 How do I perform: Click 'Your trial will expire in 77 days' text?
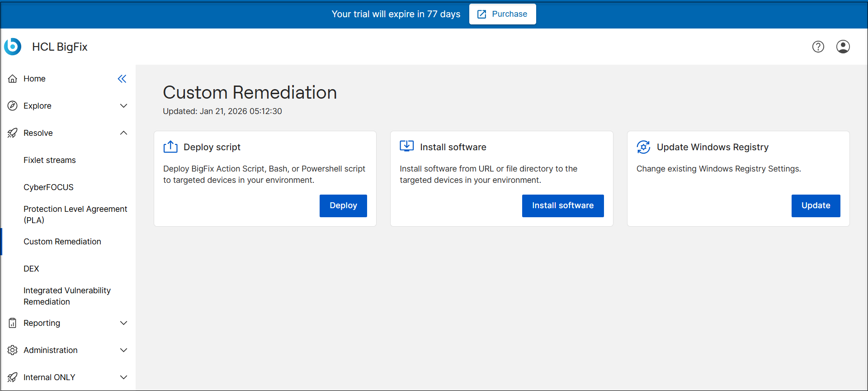(x=396, y=14)
